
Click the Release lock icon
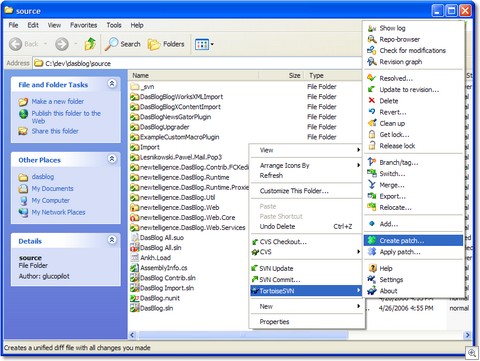[372, 146]
